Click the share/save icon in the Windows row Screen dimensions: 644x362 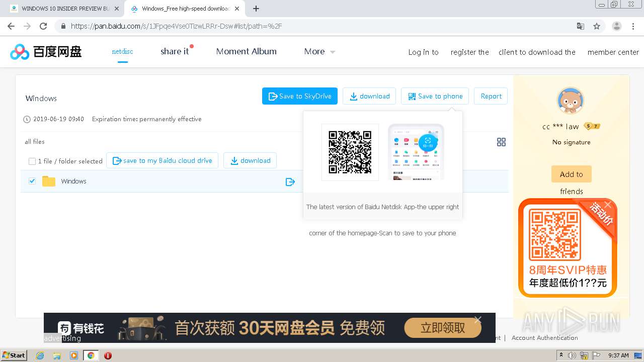[290, 182]
